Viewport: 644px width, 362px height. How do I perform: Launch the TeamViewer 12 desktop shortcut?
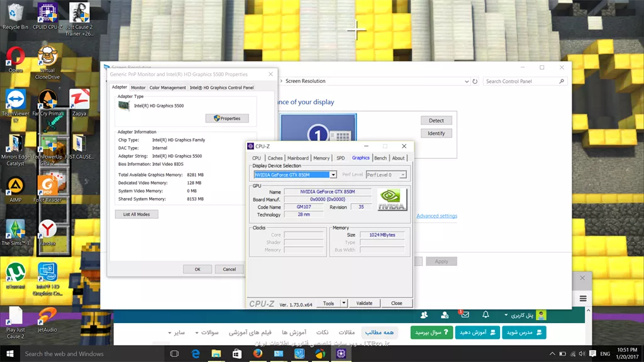(16, 106)
